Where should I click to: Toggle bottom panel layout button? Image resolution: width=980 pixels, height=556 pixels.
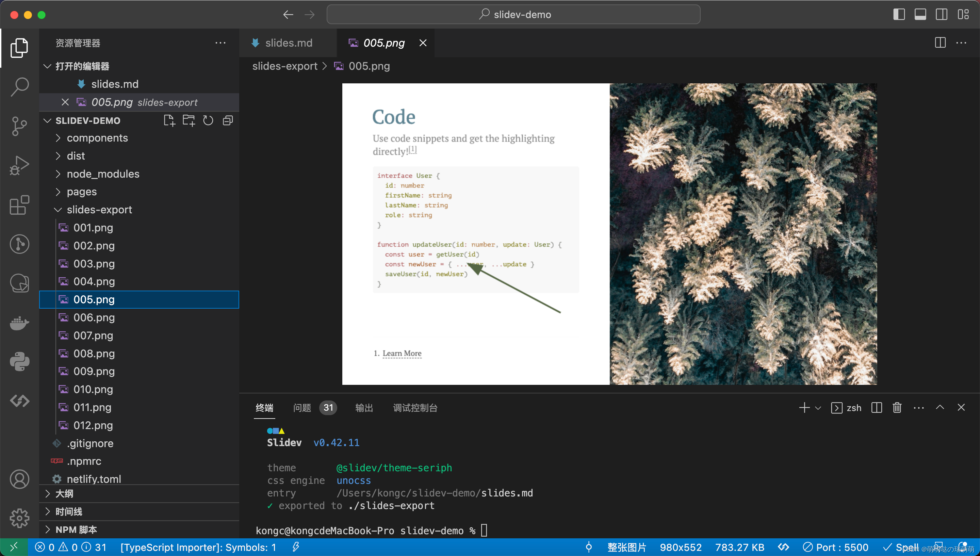(920, 15)
